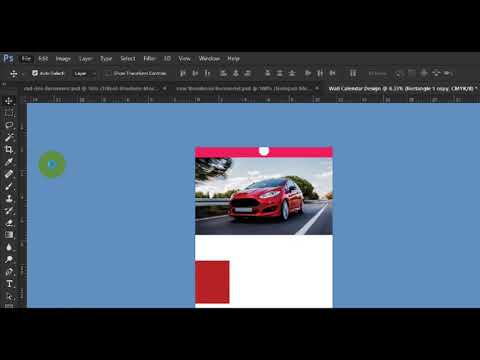The height and width of the screenshot is (360, 480).
Task: Click the red car photo on canvas
Action: click(x=264, y=196)
